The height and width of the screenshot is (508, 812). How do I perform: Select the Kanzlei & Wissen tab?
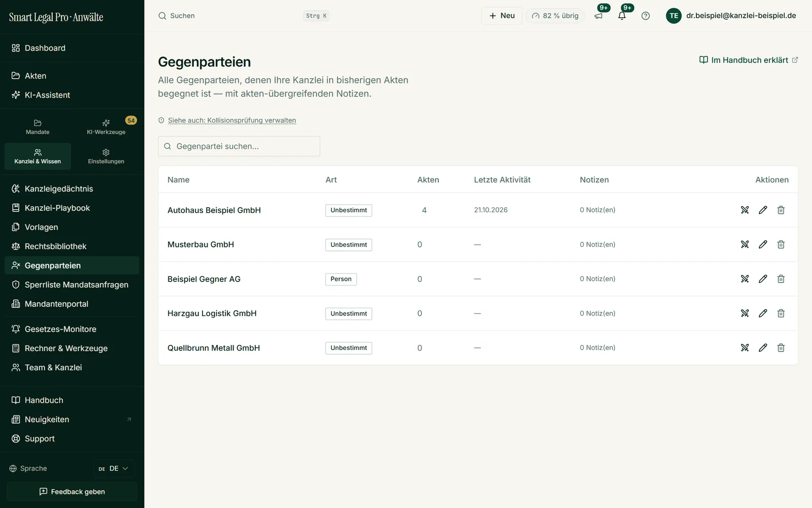pyautogui.click(x=38, y=156)
